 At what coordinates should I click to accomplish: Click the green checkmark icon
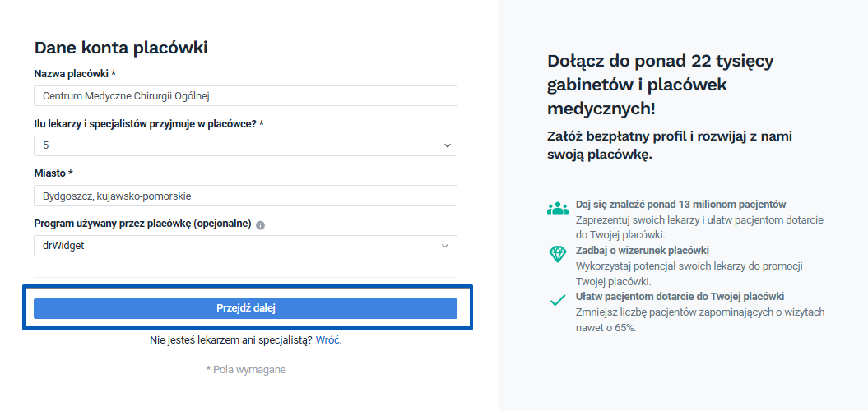click(558, 300)
